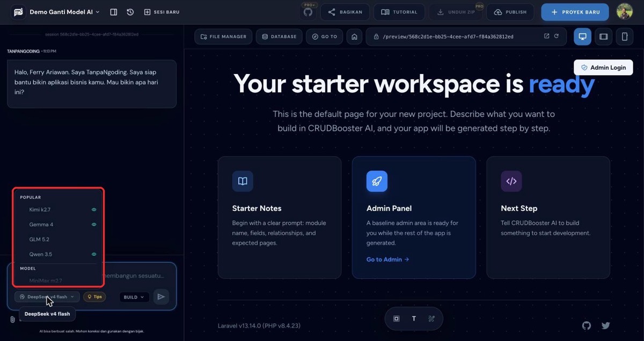Open the GitHub PRO+ integration icon
644x341 pixels.
coord(308,12)
